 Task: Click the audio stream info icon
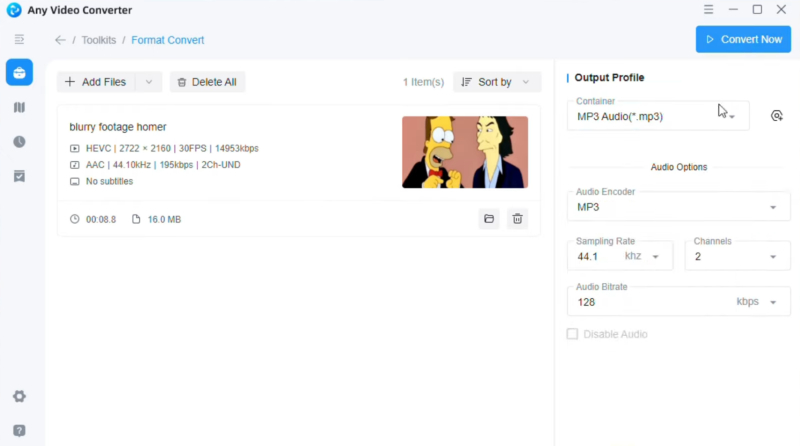74,165
